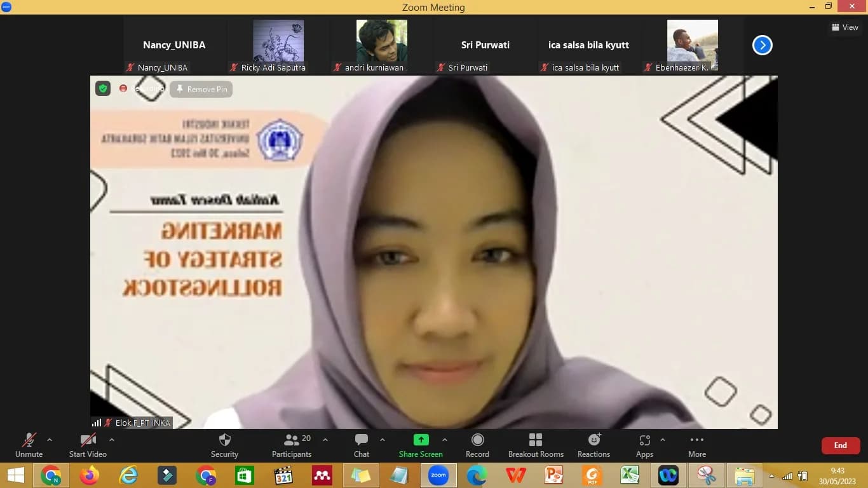Open Snipping Tool from the taskbar
Screen dimensions: 868x488
coord(706,475)
